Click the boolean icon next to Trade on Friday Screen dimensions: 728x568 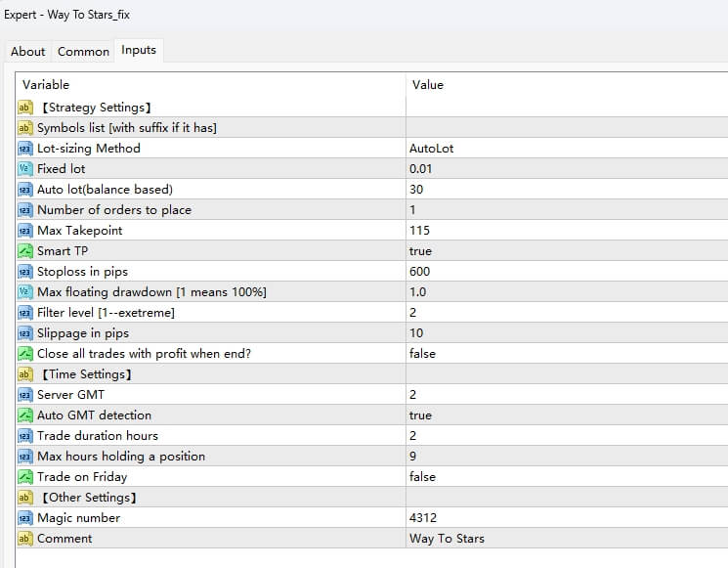point(25,477)
